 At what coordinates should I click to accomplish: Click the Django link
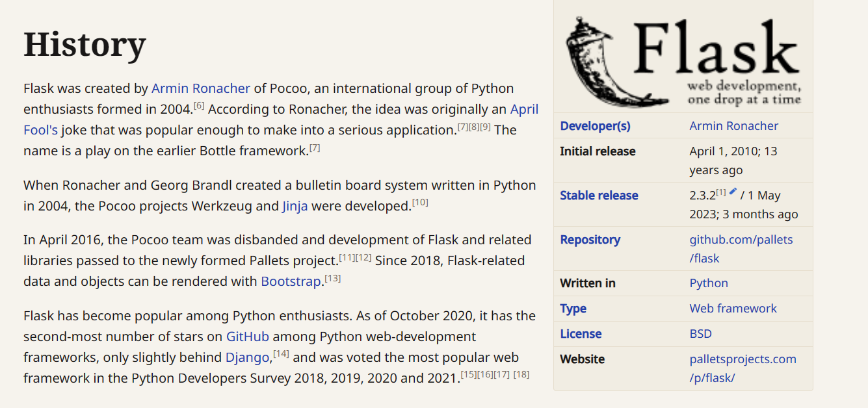click(x=247, y=357)
